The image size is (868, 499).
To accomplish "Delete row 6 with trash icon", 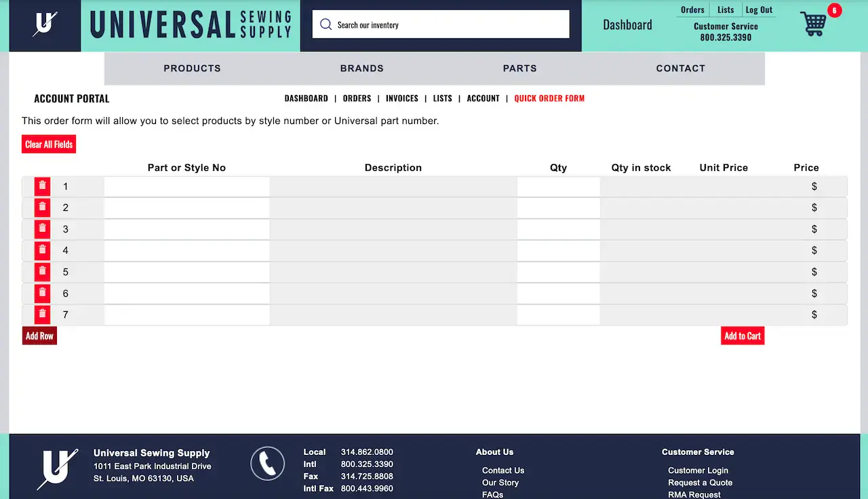I will coord(42,294).
